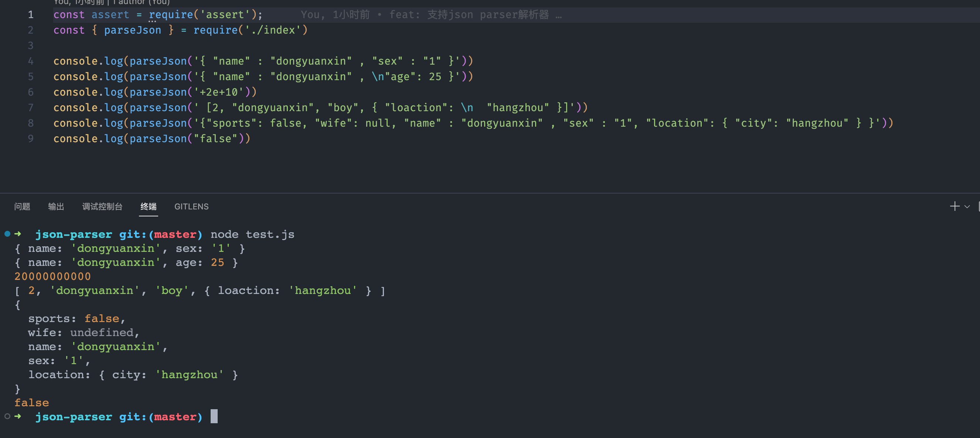This screenshot has height=438, width=980.
Task: Click the 20000000000 output line in terminal
Action: click(52, 276)
